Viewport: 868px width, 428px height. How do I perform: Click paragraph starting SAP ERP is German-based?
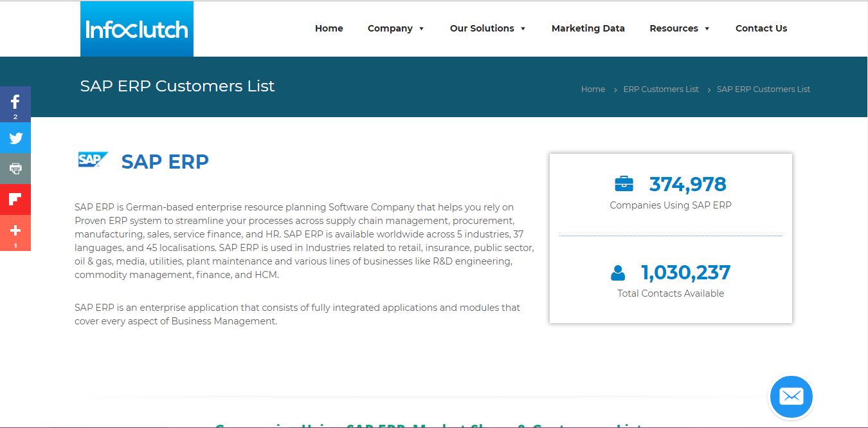(304, 241)
